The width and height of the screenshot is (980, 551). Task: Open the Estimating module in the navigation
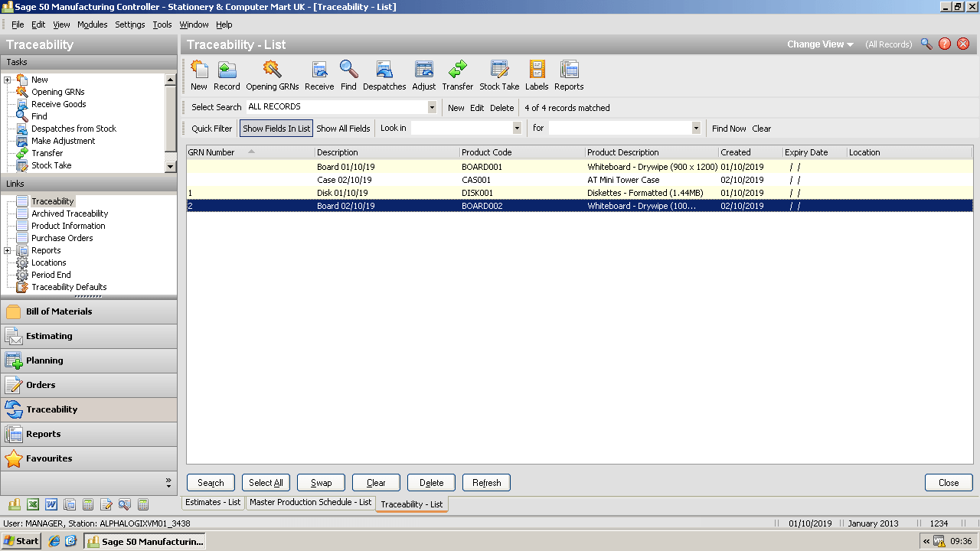pos(89,336)
